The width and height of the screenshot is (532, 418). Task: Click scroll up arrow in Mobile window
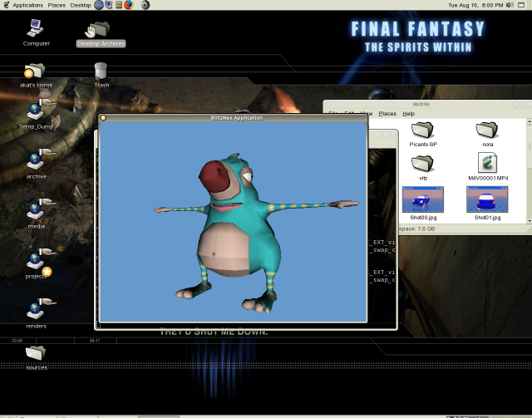(530, 121)
